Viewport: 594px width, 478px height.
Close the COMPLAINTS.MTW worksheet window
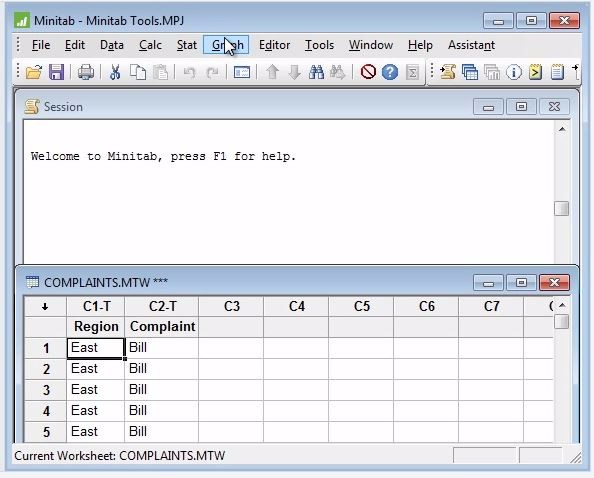coord(554,283)
